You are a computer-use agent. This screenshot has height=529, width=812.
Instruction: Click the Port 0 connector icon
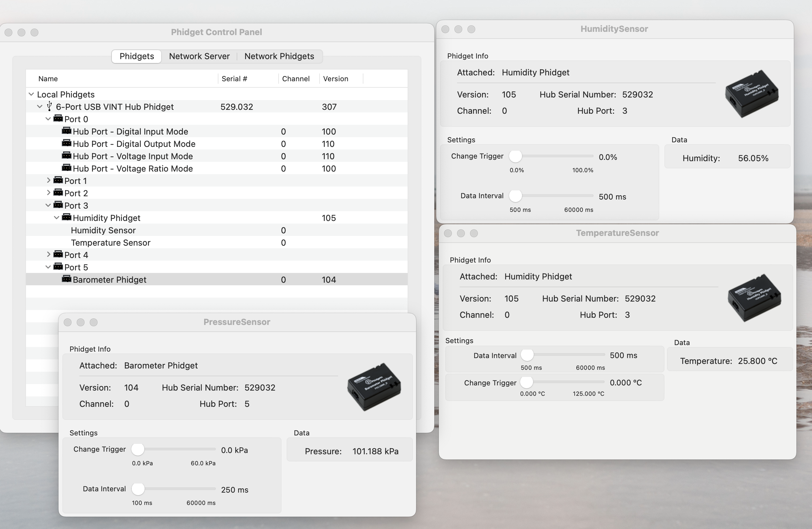point(58,119)
